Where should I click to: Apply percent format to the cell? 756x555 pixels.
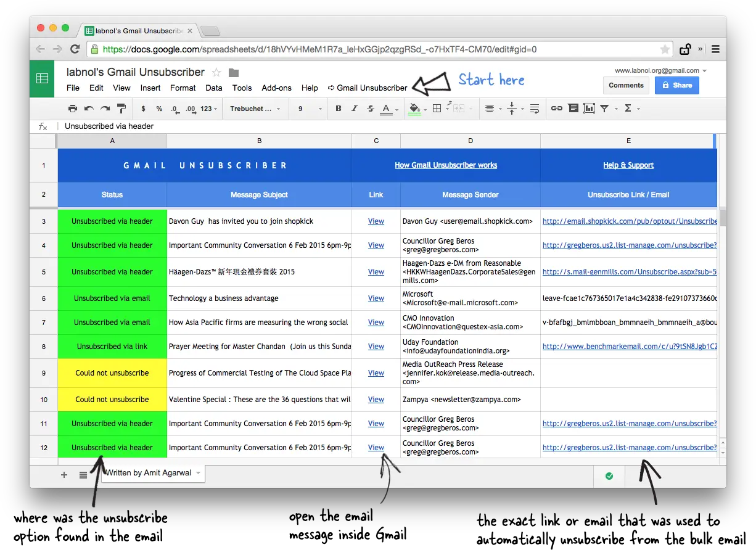(159, 109)
